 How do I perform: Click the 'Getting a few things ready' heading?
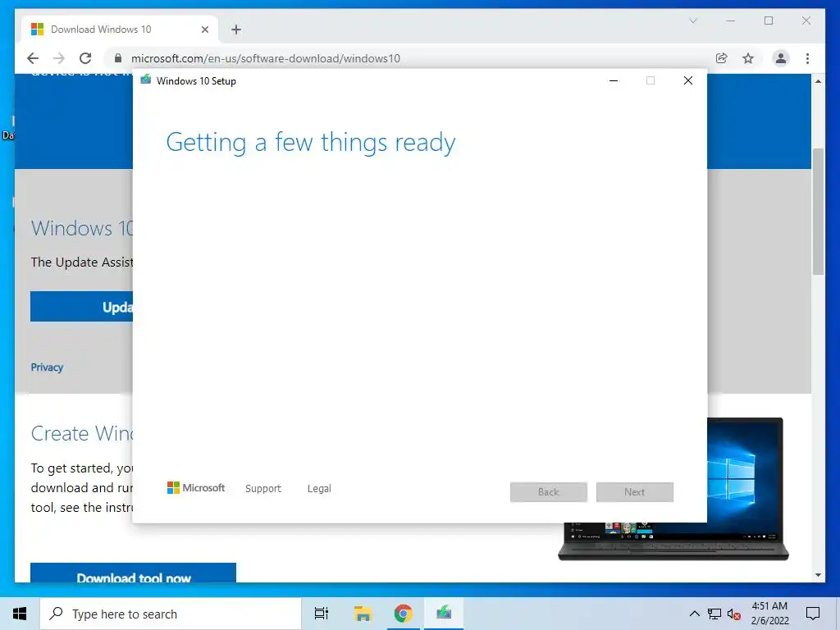pos(311,143)
